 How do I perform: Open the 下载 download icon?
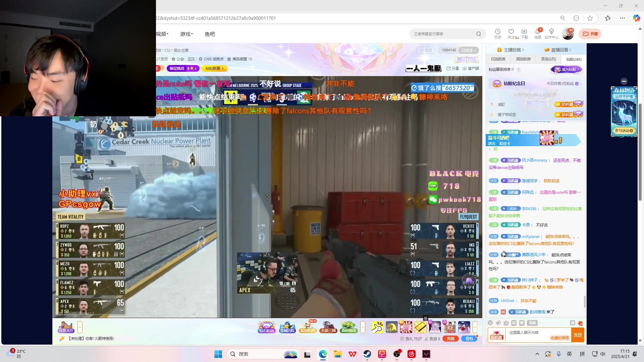click(525, 34)
